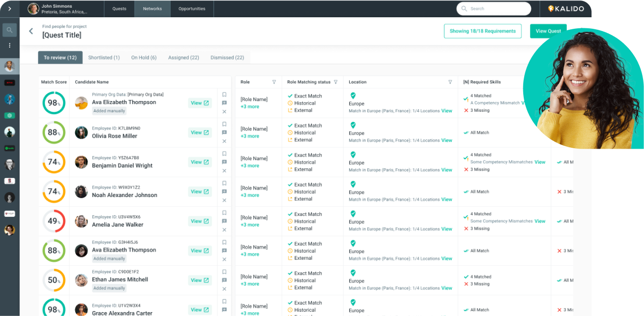
Task: Toggle bookmark on Ethan James Mitchell's row
Action: [x=224, y=272]
